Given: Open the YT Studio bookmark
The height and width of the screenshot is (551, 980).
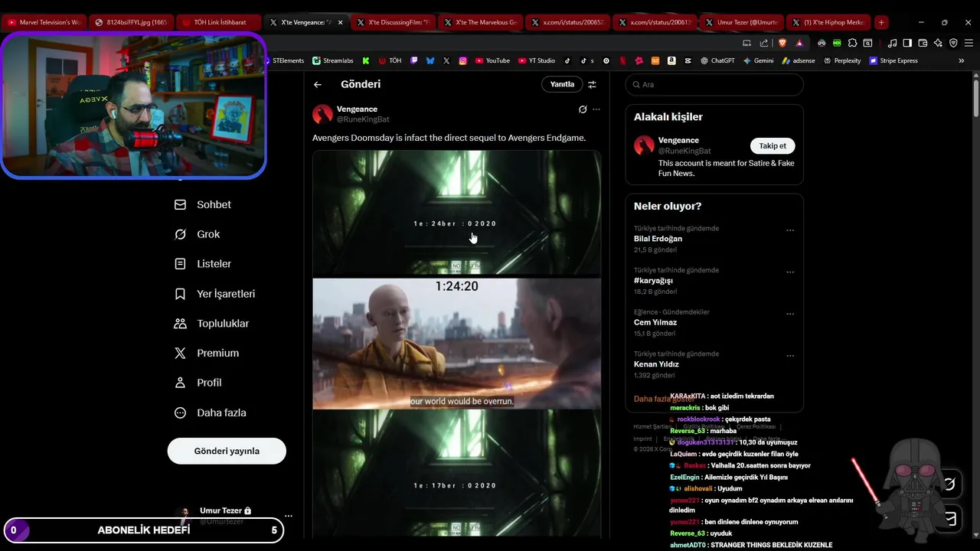Looking at the screenshot, I should point(537,60).
